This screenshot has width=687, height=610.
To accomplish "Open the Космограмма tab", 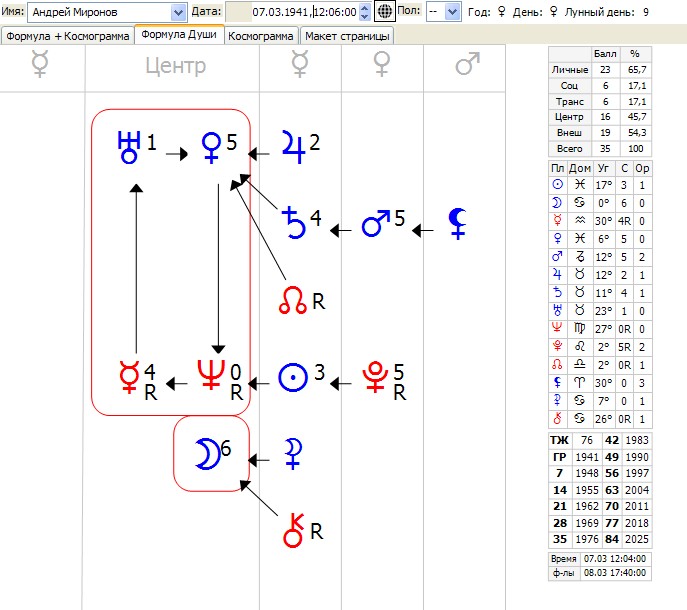I will [261, 36].
